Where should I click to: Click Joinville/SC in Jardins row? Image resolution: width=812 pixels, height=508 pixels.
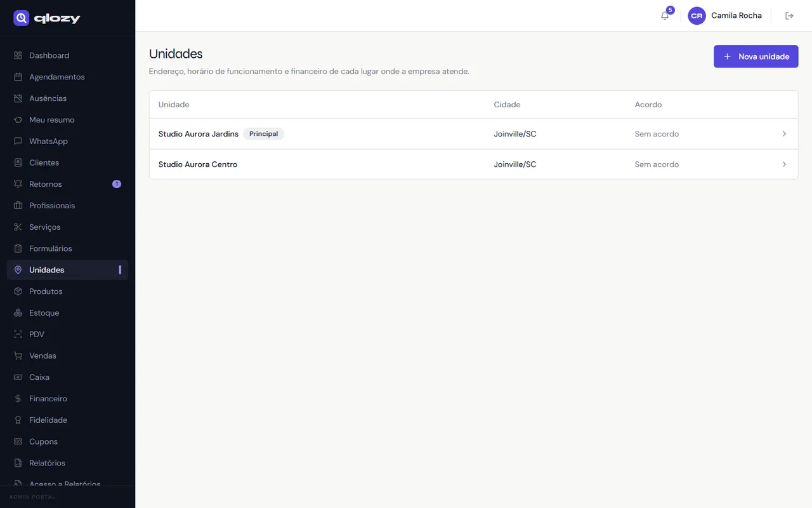click(515, 134)
